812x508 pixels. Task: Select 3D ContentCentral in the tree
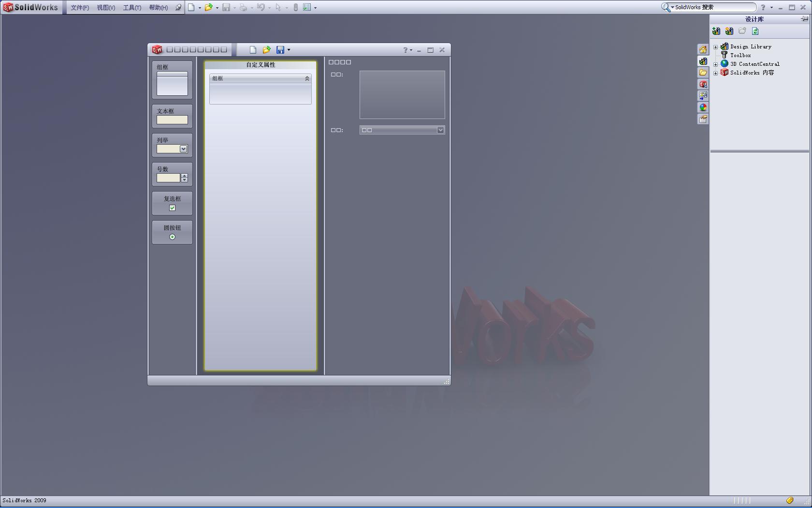pyautogui.click(x=754, y=64)
